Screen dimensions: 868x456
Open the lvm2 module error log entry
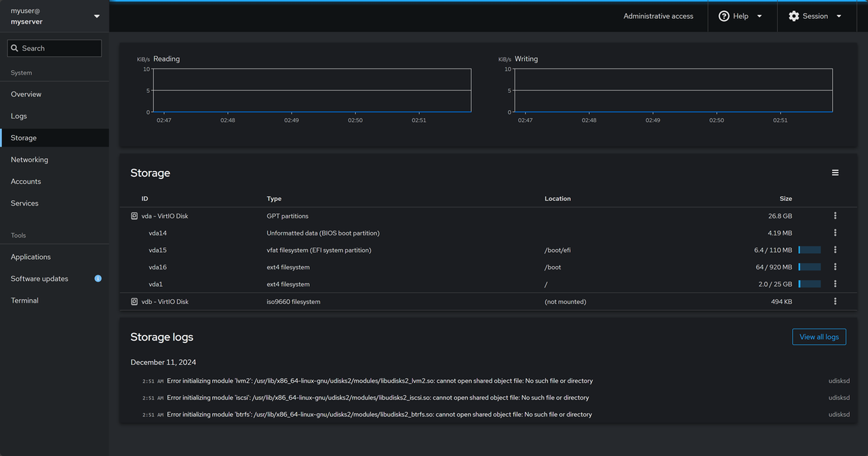[487, 381]
